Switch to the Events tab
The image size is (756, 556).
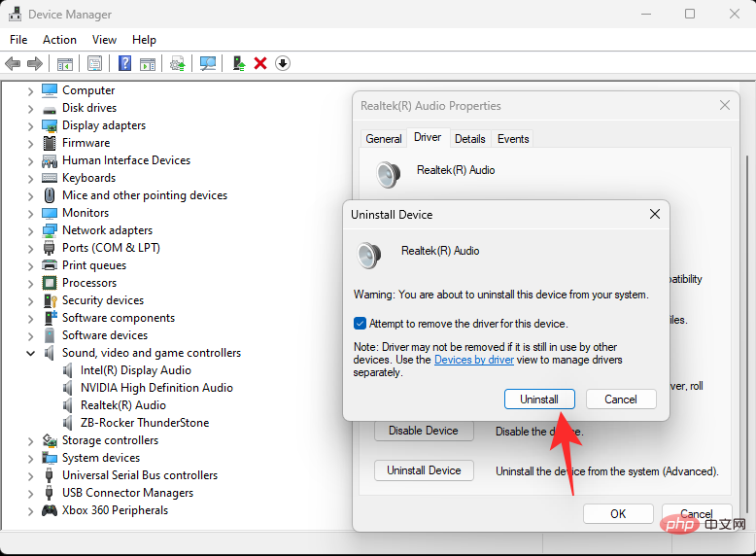coord(513,139)
